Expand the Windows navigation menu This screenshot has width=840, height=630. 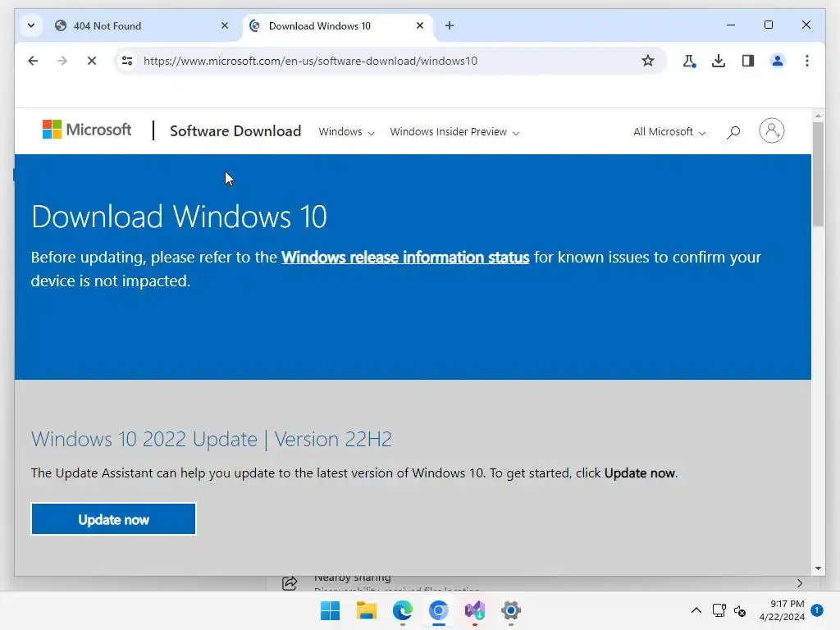pos(346,132)
